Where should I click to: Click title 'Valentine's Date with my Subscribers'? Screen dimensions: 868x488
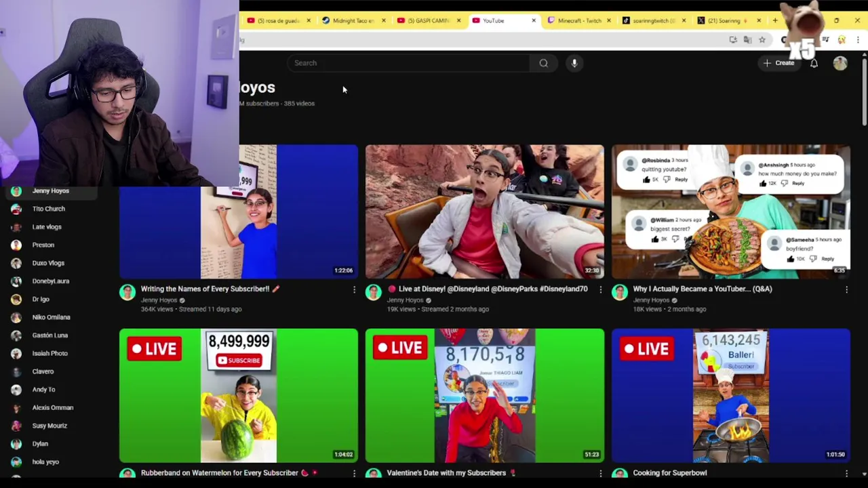[451, 473]
